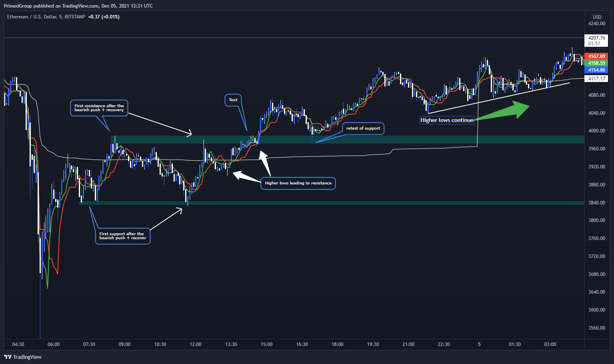Click the 4040.00 price axis level
614x364 pixels.
[x=596, y=113]
